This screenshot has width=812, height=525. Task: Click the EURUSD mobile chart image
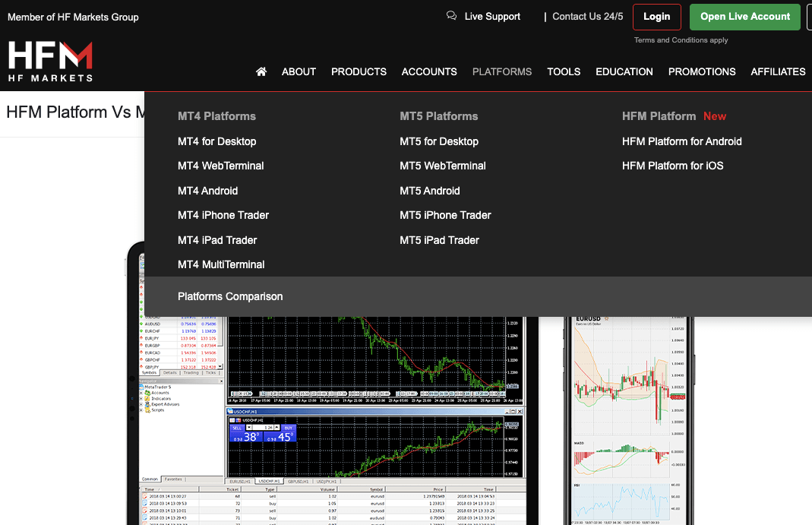tap(629, 420)
